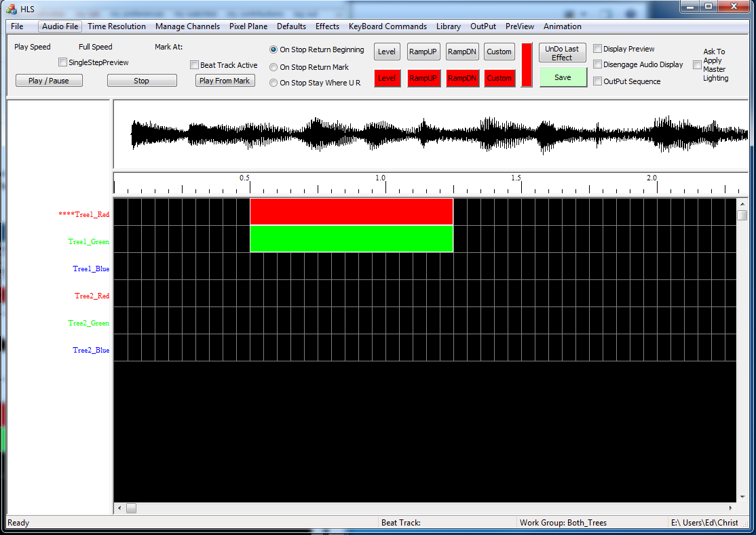The height and width of the screenshot is (535, 756).
Task: Select the Tree1_Red channel label
Action: point(84,215)
